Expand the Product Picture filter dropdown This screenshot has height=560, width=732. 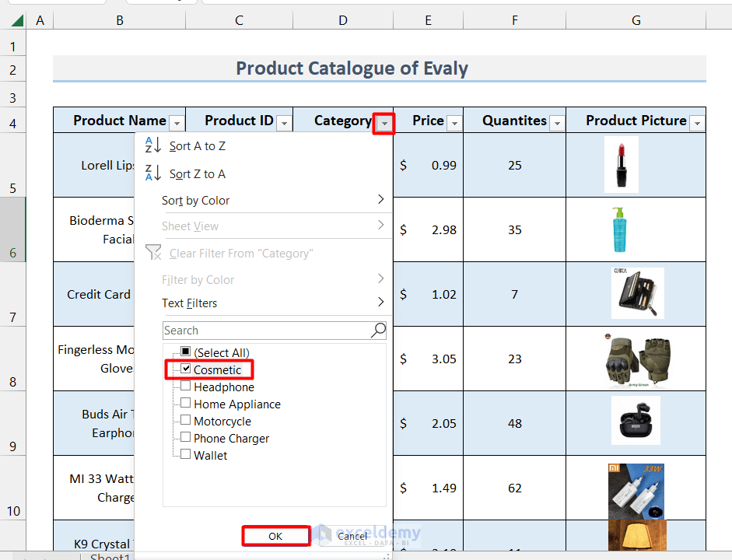(x=696, y=123)
